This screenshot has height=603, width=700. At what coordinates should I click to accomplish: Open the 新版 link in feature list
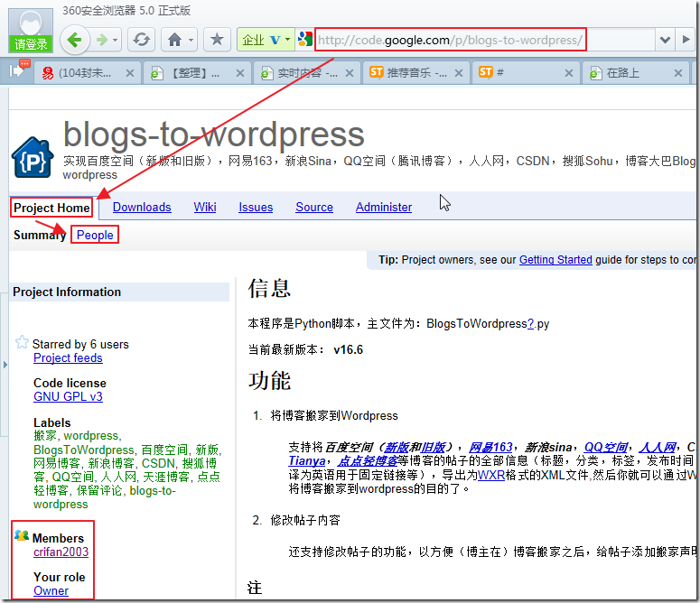tap(397, 447)
